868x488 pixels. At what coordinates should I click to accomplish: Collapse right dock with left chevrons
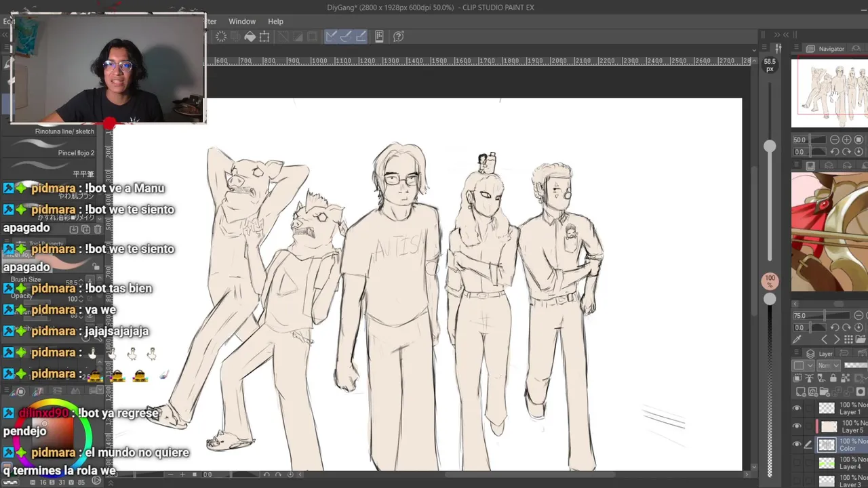[x=786, y=35]
